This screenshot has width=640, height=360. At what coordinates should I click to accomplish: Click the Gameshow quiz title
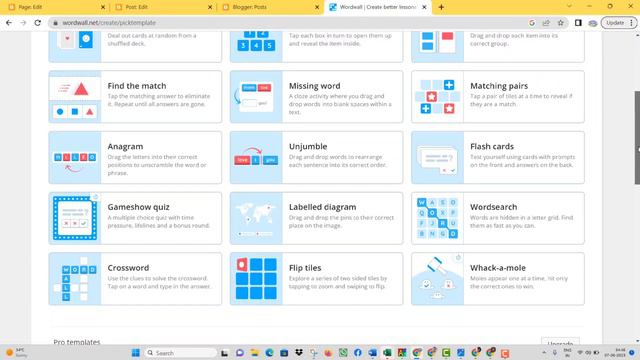click(138, 207)
